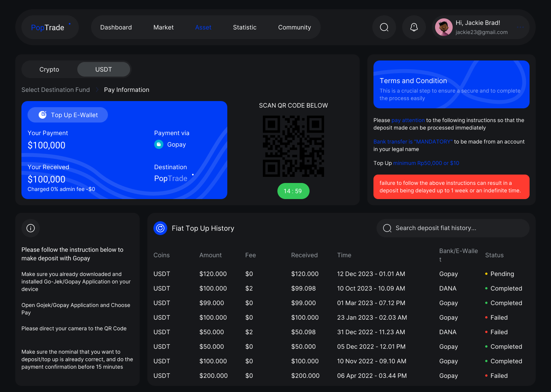Focus the Search deposit fiat history field
551x392 pixels.
click(453, 228)
